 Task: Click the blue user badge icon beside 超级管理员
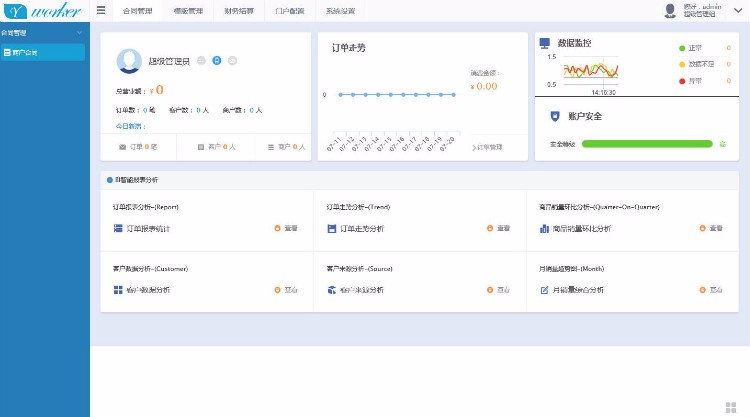[217, 61]
